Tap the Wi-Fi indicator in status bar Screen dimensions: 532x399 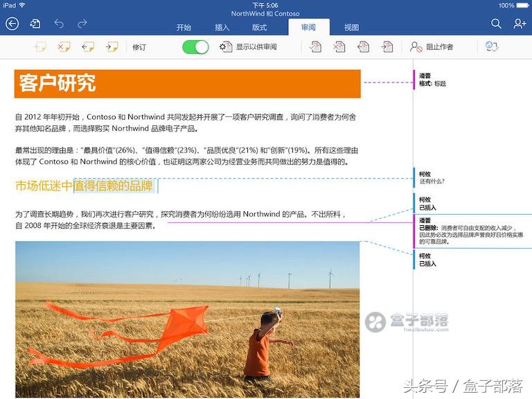(x=22, y=5)
